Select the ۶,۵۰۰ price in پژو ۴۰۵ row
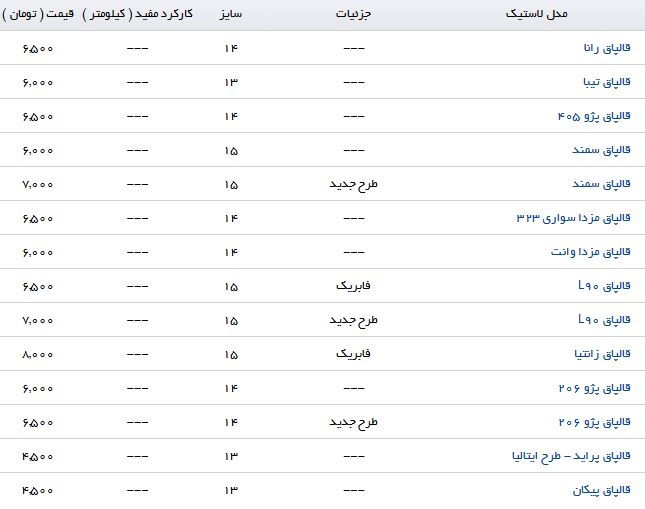The width and height of the screenshot is (645, 509). click(38, 117)
